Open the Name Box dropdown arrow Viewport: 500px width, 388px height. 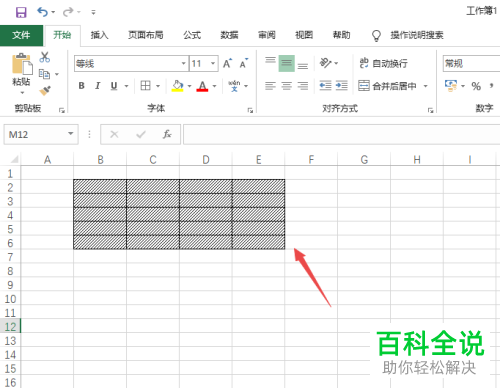pos(71,134)
